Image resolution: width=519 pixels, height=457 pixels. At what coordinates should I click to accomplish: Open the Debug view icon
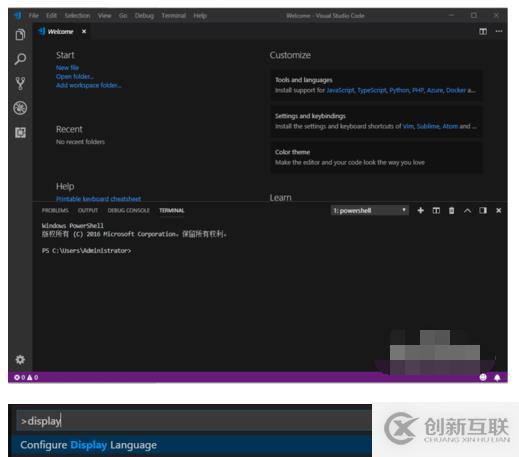20,108
